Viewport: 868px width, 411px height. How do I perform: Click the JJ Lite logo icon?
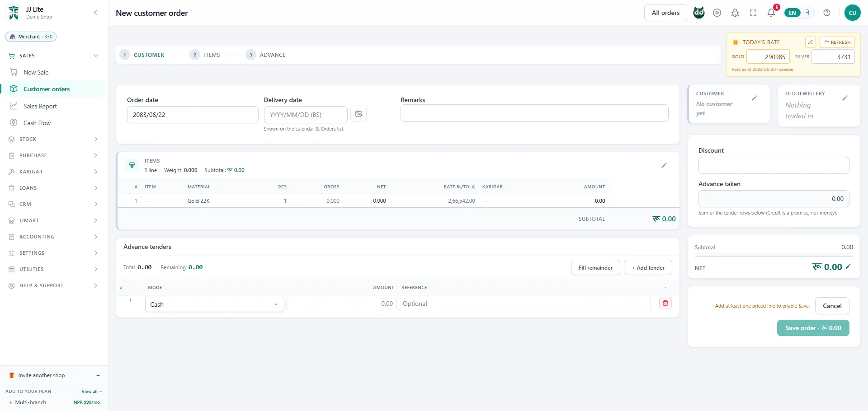pos(14,13)
